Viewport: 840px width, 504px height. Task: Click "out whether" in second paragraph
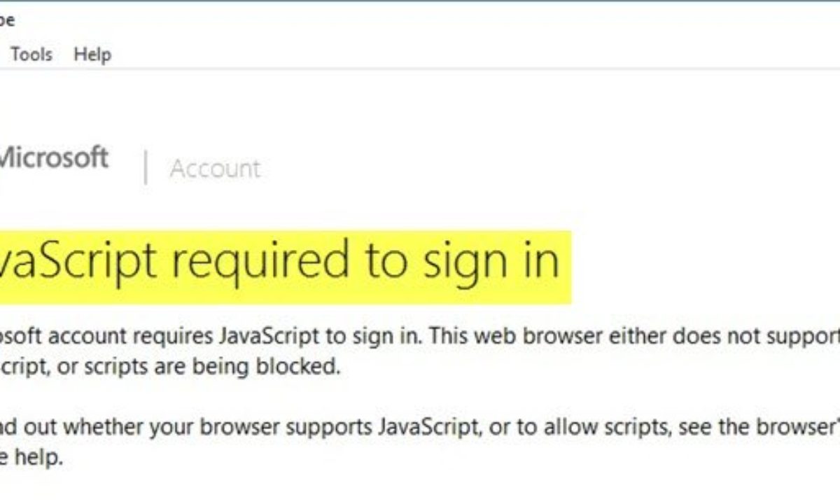[70, 427]
